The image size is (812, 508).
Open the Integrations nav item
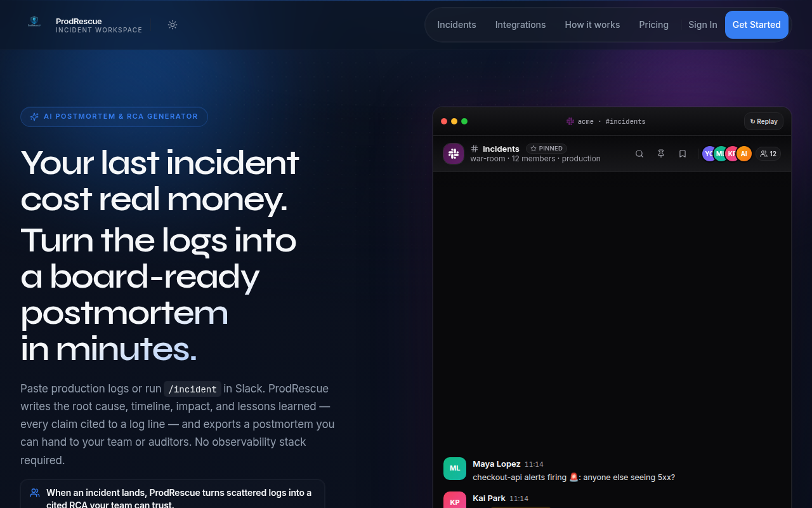tap(520, 25)
